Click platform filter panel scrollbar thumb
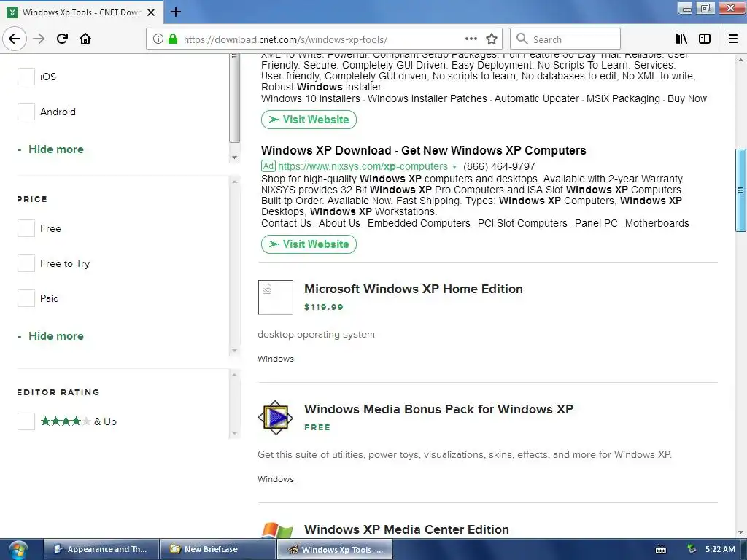 click(x=234, y=98)
